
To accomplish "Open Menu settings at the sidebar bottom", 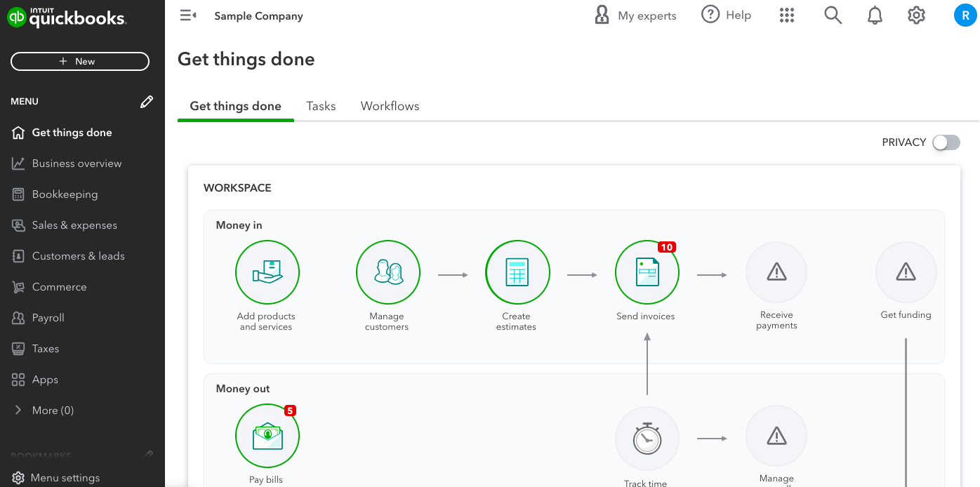I will pos(56,478).
